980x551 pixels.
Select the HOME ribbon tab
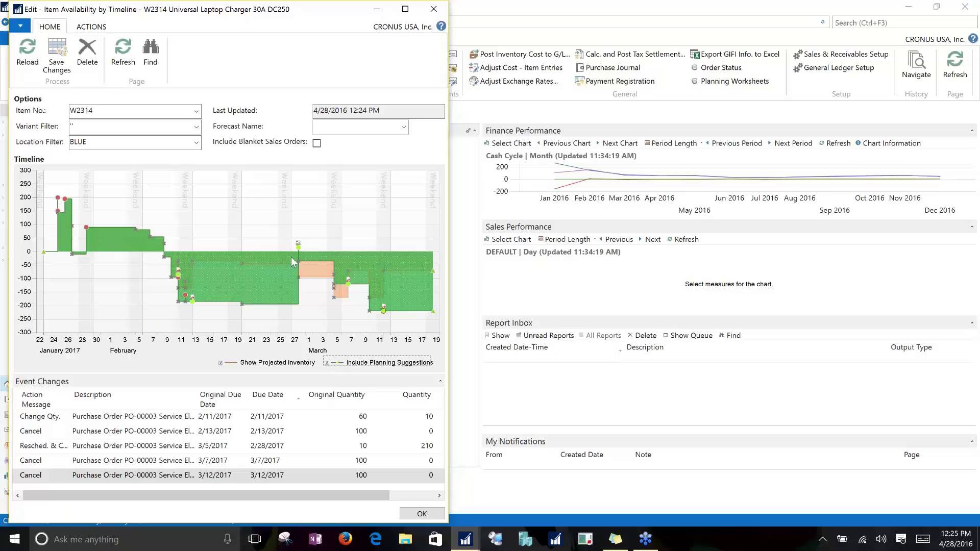pos(50,26)
